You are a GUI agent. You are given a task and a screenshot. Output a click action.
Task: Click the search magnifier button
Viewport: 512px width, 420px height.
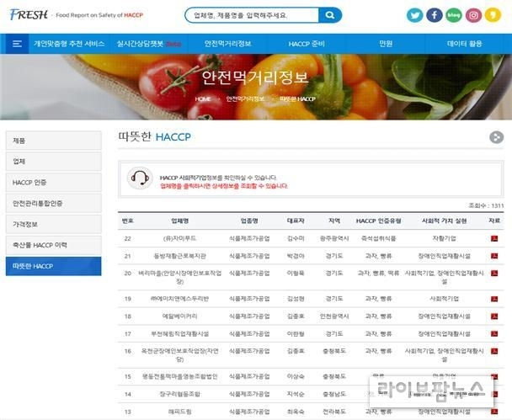coord(330,15)
